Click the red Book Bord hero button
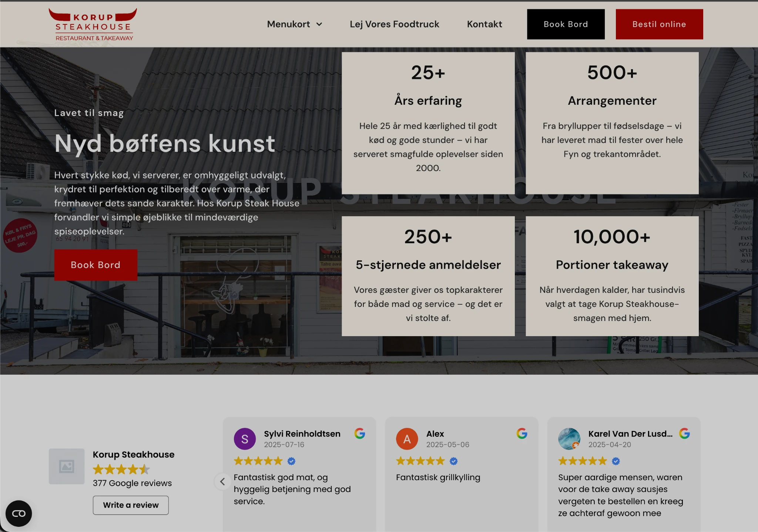Image resolution: width=758 pixels, height=532 pixels. pos(95,265)
